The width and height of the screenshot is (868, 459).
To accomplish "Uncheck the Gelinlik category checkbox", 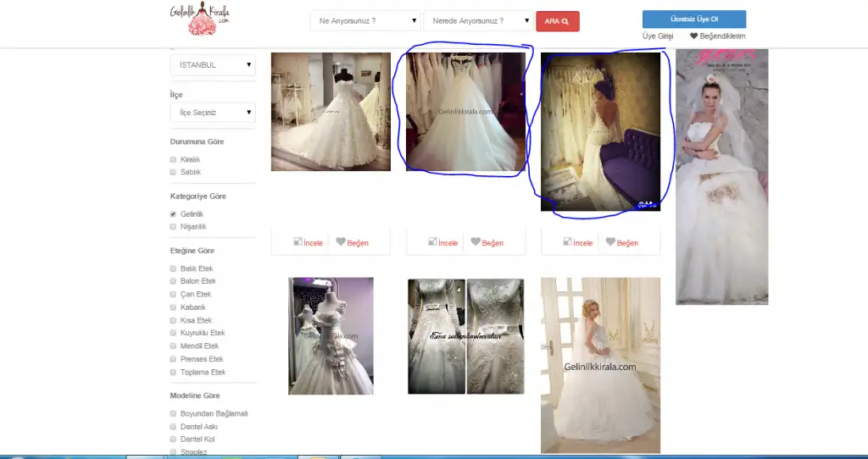I will tap(173, 214).
